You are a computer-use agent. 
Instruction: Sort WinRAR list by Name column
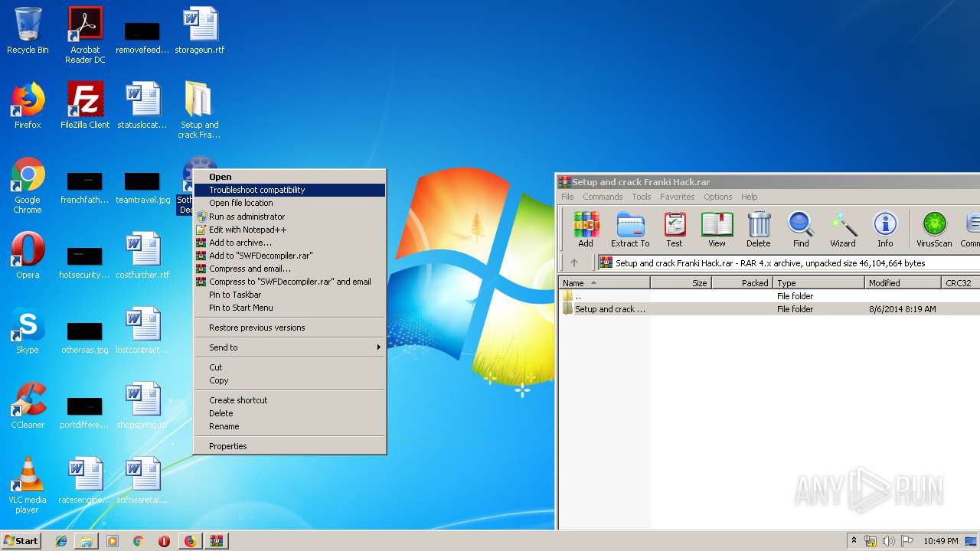tap(604, 282)
